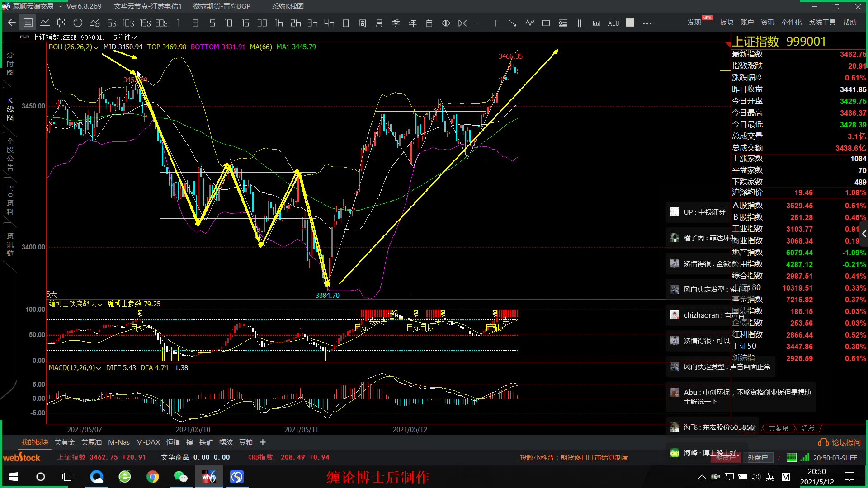Viewport: 868px width, 488px height.
Task: Open the 资讯 menu
Action: (x=767, y=22)
